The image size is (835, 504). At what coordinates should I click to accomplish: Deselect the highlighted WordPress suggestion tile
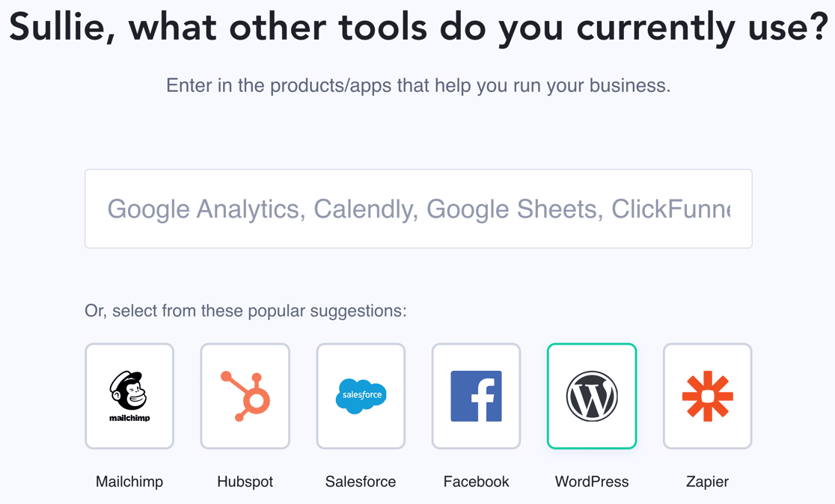pyautogui.click(x=592, y=434)
